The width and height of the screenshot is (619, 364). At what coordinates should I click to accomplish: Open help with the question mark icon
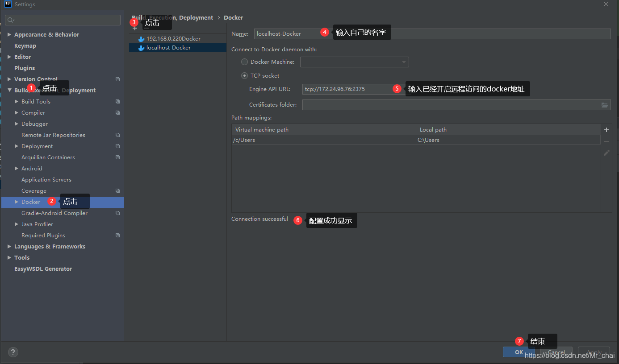13,352
